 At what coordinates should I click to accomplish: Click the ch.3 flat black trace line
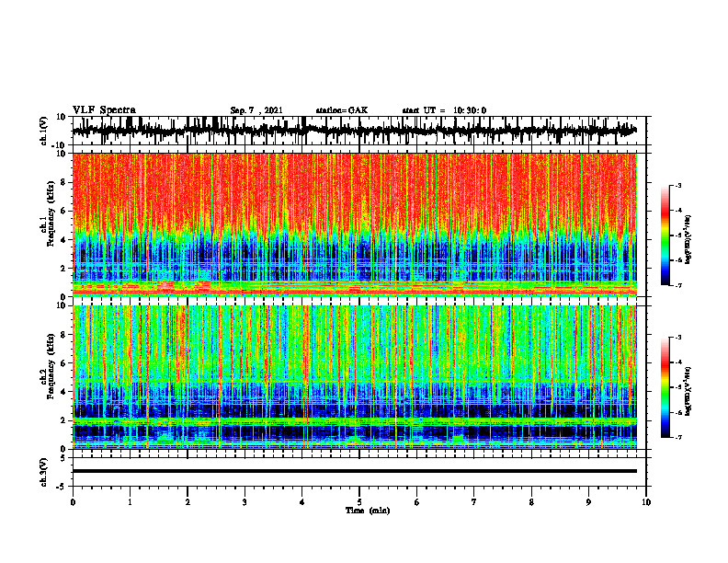tap(354, 471)
